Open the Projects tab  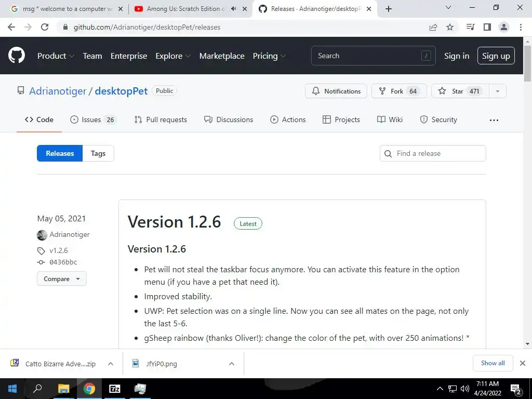tap(341, 120)
